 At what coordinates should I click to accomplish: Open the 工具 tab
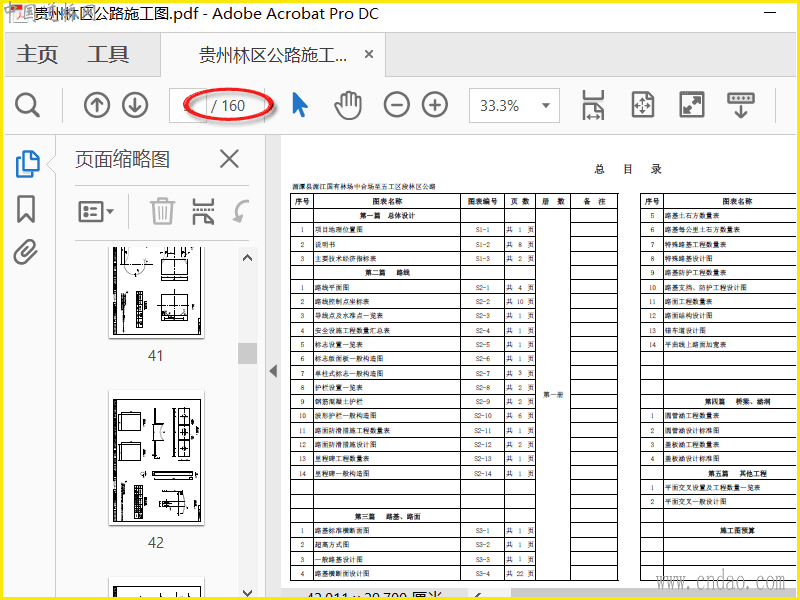pos(108,55)
